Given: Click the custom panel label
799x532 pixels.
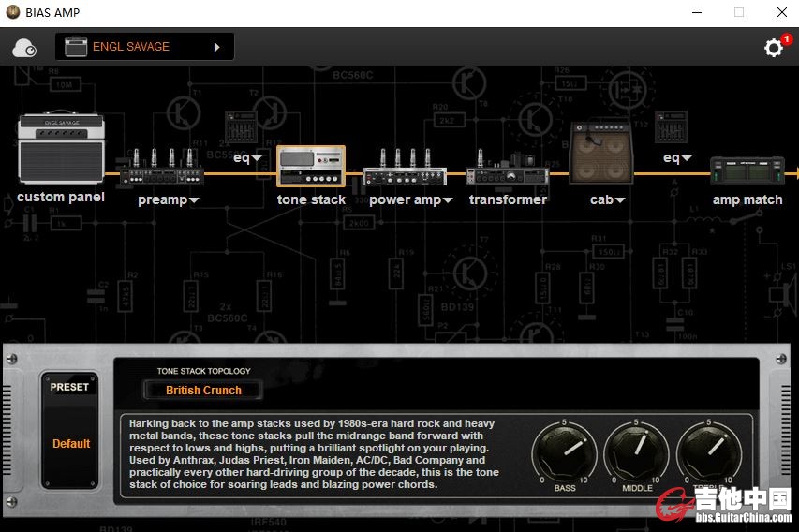Looking at the screenshot, I should 61,198.
